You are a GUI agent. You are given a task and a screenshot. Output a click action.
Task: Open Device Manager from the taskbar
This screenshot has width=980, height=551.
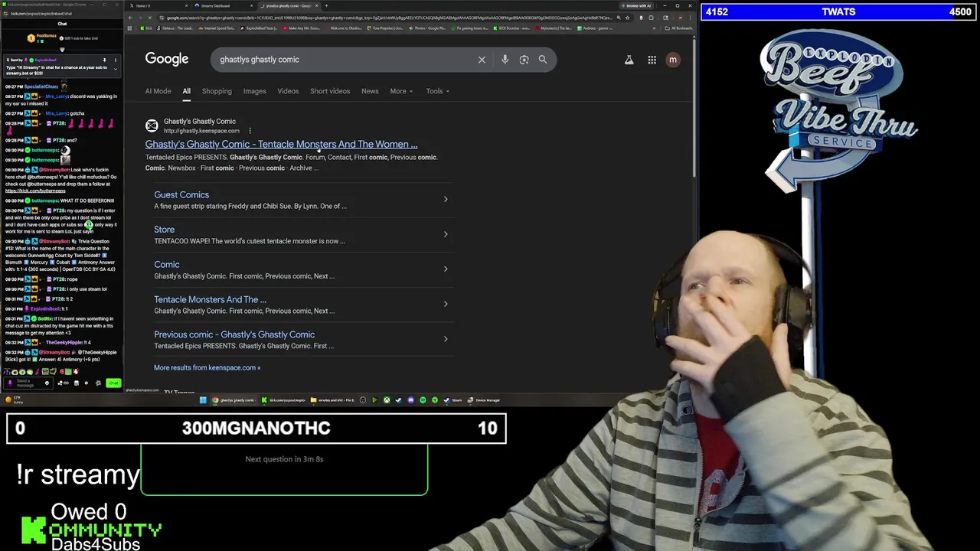[483, 400]
